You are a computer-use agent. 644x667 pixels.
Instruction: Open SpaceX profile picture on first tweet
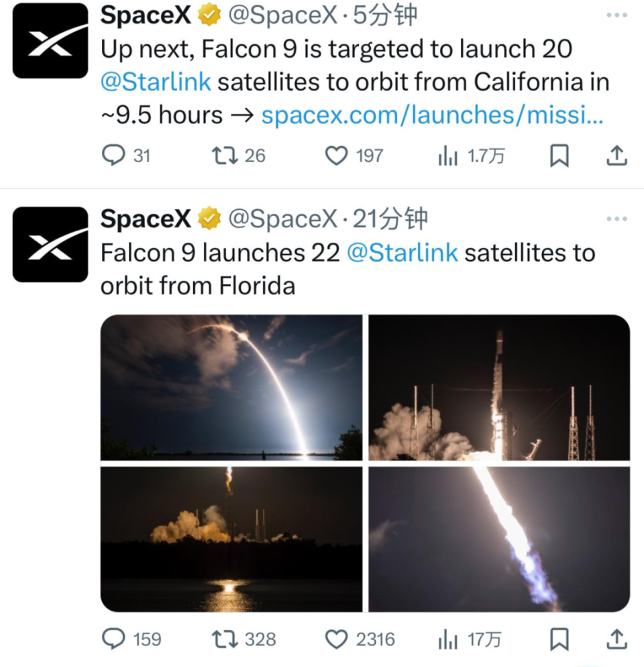(x=50, y=41)
